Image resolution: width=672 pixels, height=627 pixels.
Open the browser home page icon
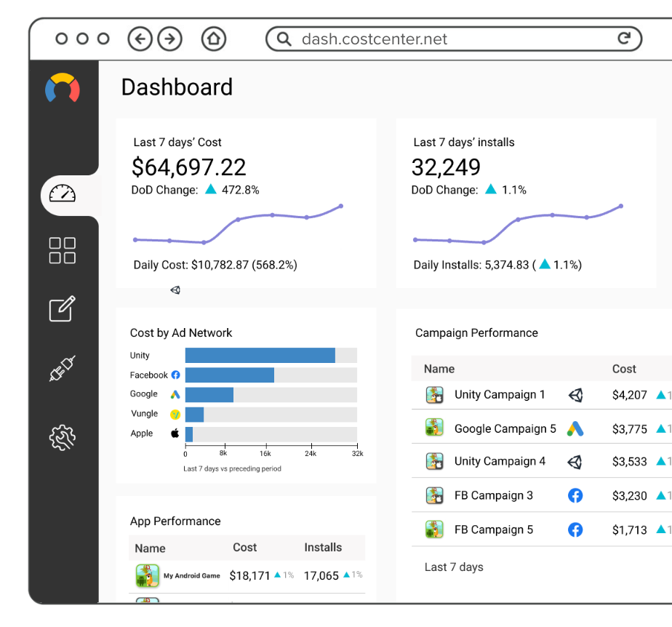[x=214, y=39]
